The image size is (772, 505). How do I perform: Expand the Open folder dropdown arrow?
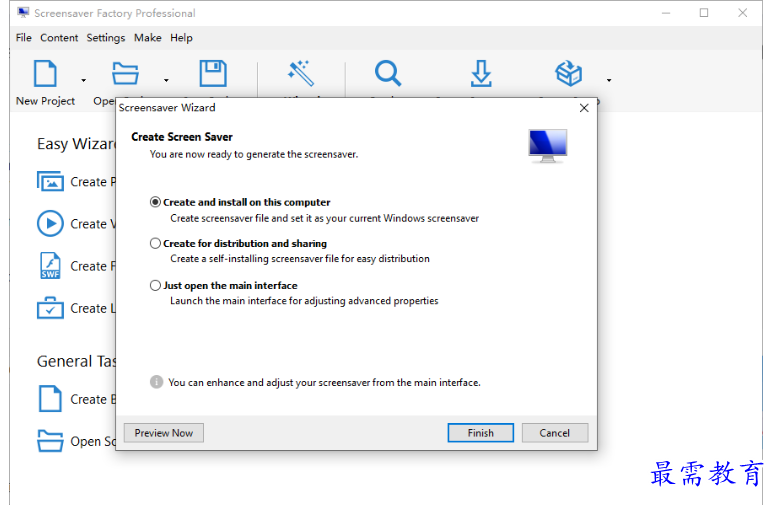point(166,80)
